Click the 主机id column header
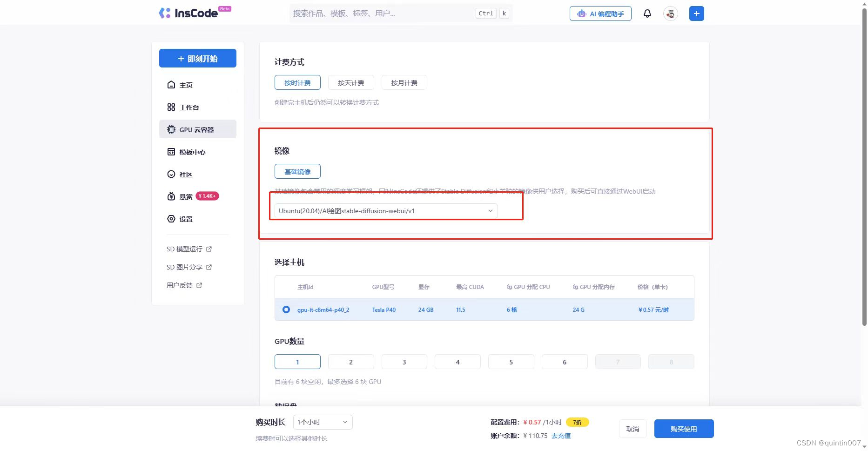 click(x=305, y=287)
